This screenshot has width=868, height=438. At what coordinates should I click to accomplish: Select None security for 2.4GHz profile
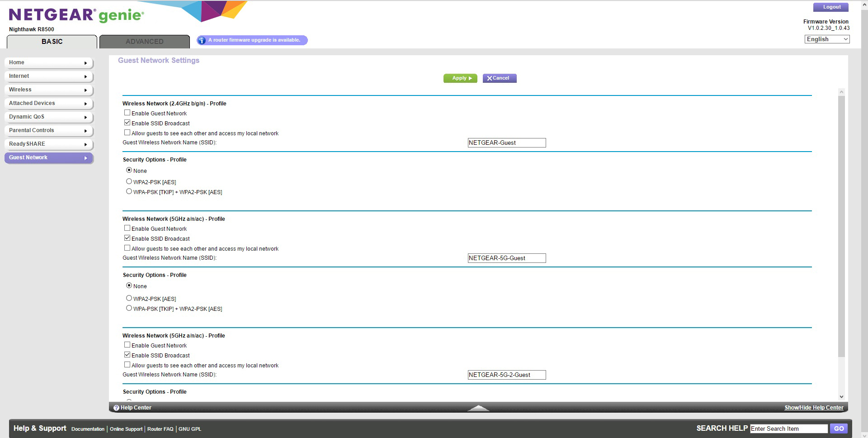tap(129, 170)
